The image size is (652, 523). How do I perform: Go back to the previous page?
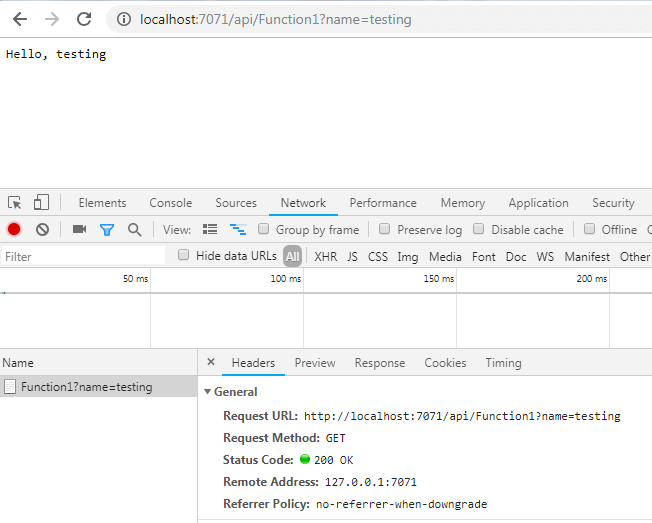coord(20,19)
